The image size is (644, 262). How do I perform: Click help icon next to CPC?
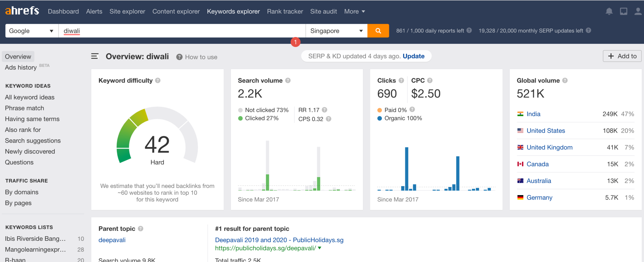coord(430,80)
